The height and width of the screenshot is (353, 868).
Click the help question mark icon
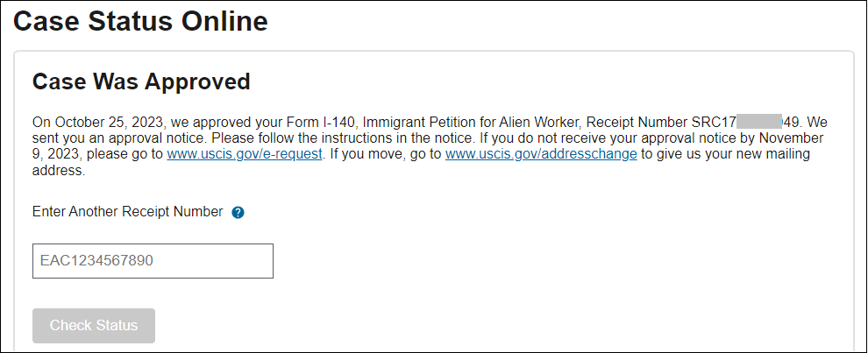click(x=238, y=213)
